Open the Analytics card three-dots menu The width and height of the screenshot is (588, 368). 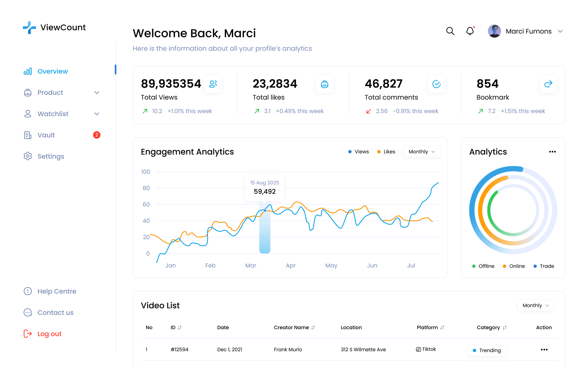[x=552, y=152]
